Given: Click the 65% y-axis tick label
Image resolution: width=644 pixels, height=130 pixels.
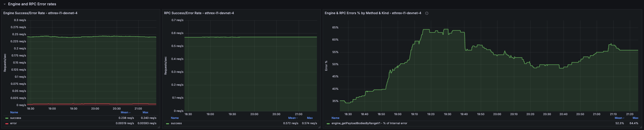Looking at the screenshot, I should [335, 28].
